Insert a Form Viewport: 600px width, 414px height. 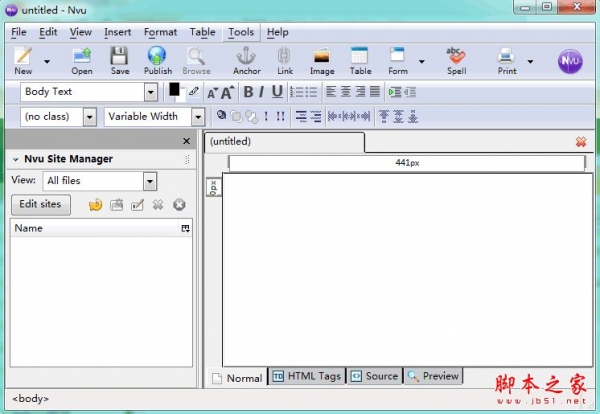click(x=398, y=60)
